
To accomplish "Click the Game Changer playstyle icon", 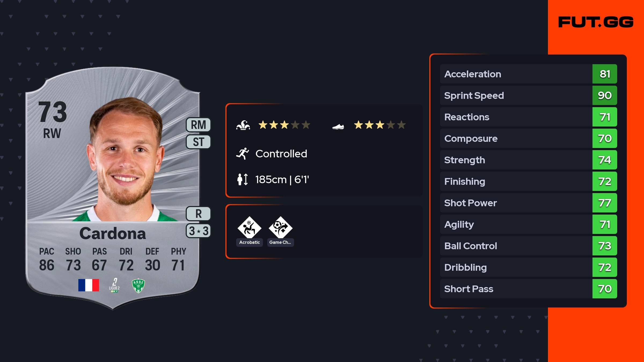I will [280, 227].
